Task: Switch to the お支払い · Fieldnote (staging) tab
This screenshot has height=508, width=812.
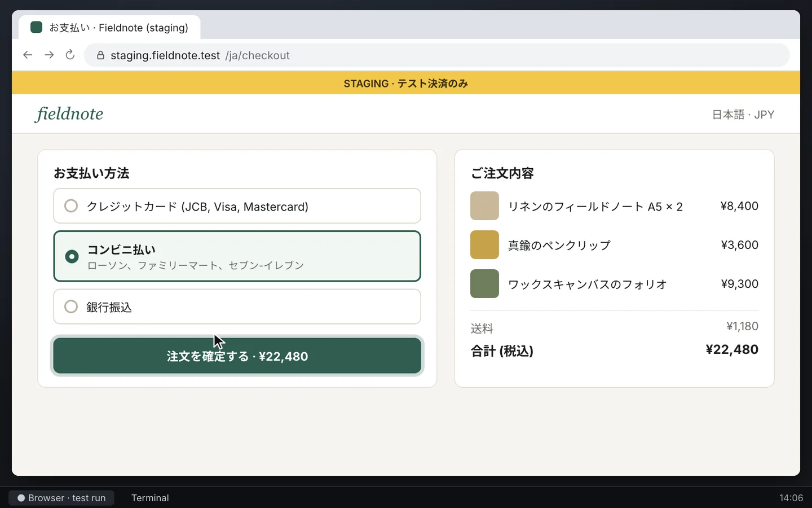Action: pos(109,27)
